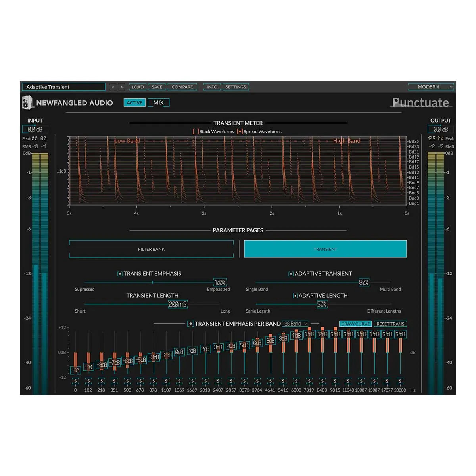This screenshot has height=476, width=476.
Task: Toggle the ACTIVE bypass button
Action: click(134, 102)
